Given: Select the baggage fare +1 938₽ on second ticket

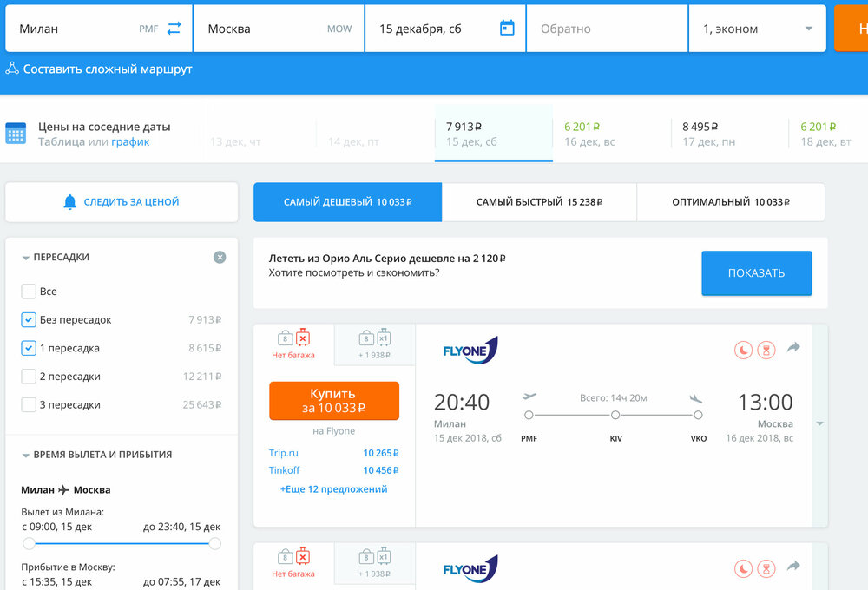Looking at the screenshot, I should point(375,563).
